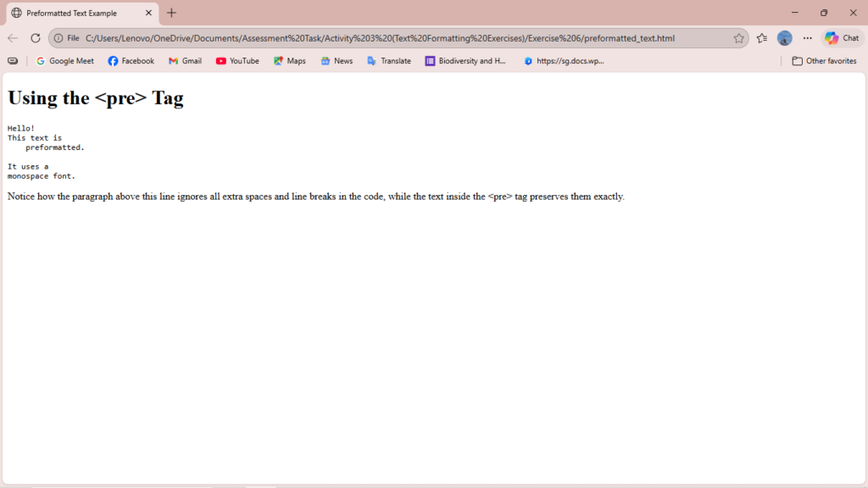Image resolution: width=868 pixels, height=488 pixels.
Task: Open the Maps bookmark
Action: 289,61
